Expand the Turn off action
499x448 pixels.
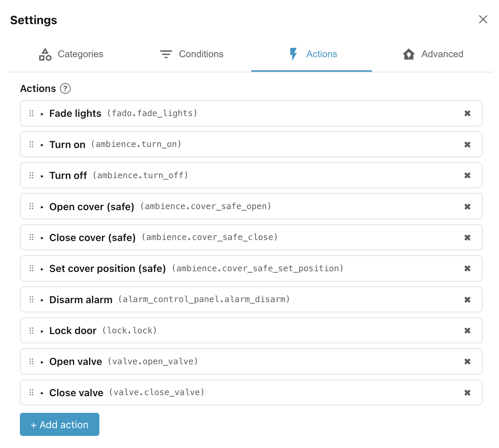tap(42, 176)
